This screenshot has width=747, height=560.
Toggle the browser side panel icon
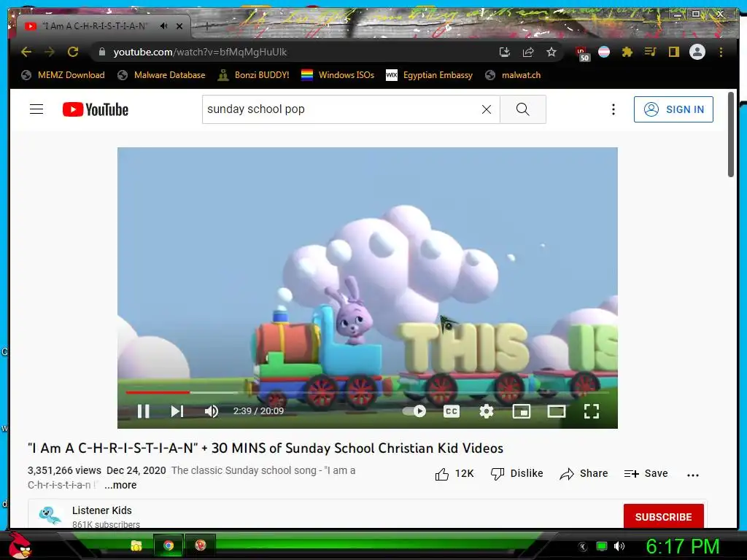(673, 52)
